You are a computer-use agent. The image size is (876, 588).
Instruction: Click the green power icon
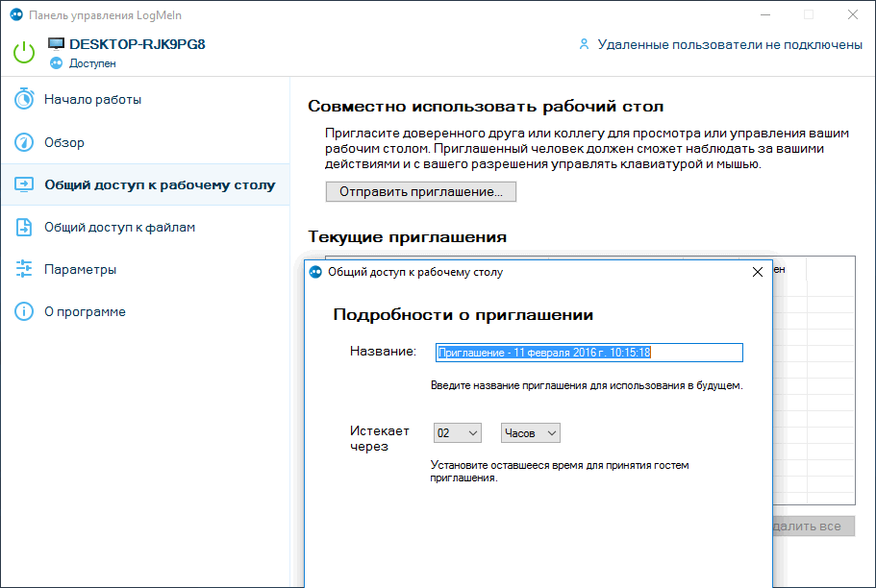click(24, 53)
